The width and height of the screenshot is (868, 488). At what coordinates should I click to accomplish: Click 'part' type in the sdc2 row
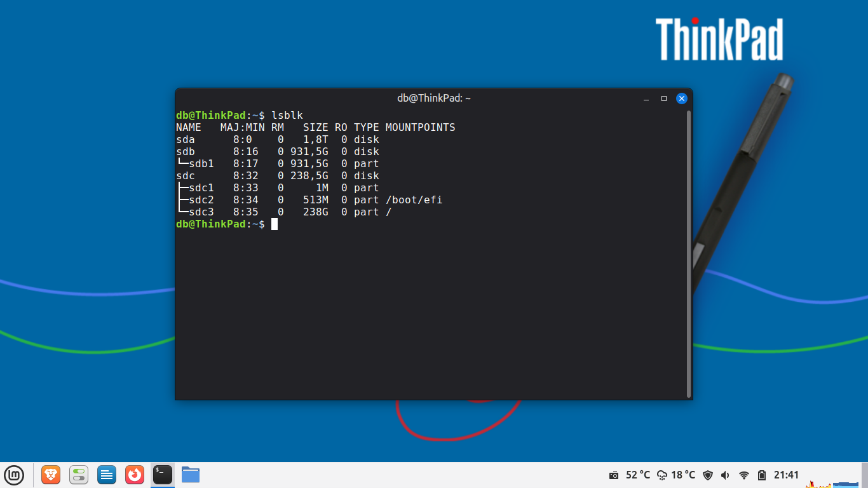[367, 200]
